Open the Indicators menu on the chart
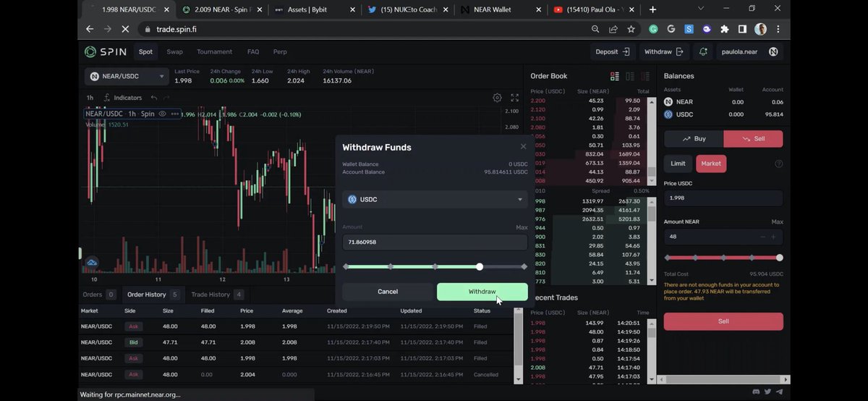The width and height of the screenshot is (868, 401). pos(123,98)
